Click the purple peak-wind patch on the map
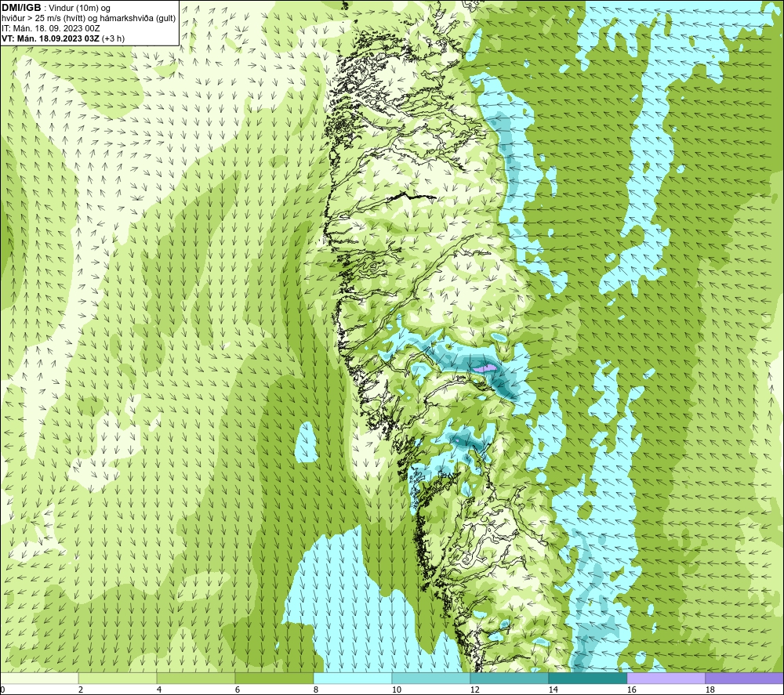Viewport: 784px width, 695px height. point(485,368)
